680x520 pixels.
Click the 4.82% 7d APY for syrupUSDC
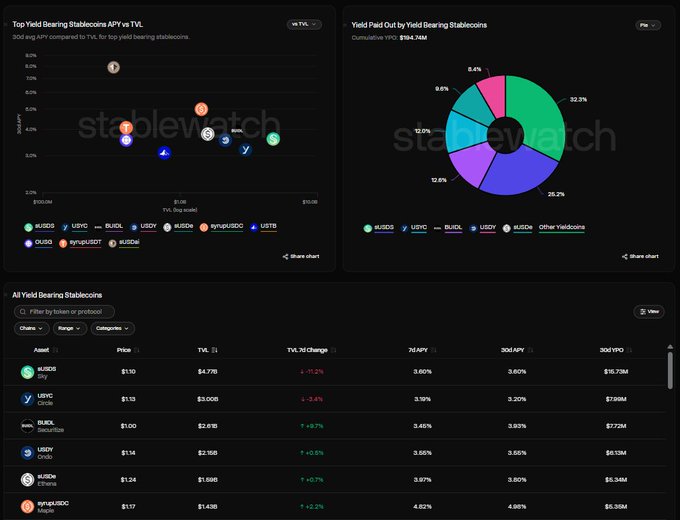[422, 507]
